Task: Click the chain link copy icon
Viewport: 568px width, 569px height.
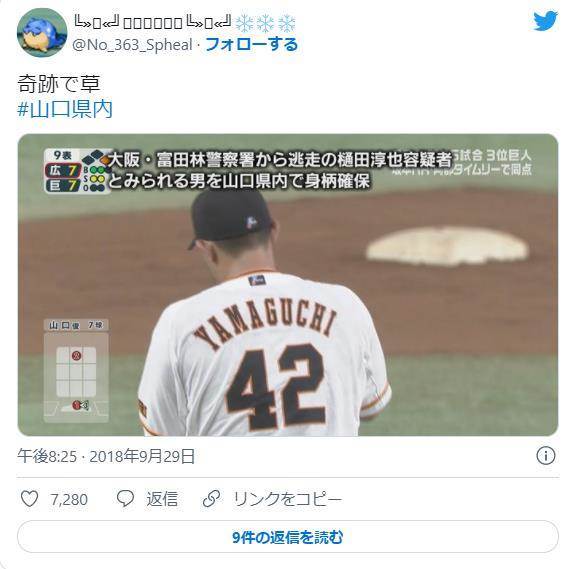Action: click(x=212, y=499)
